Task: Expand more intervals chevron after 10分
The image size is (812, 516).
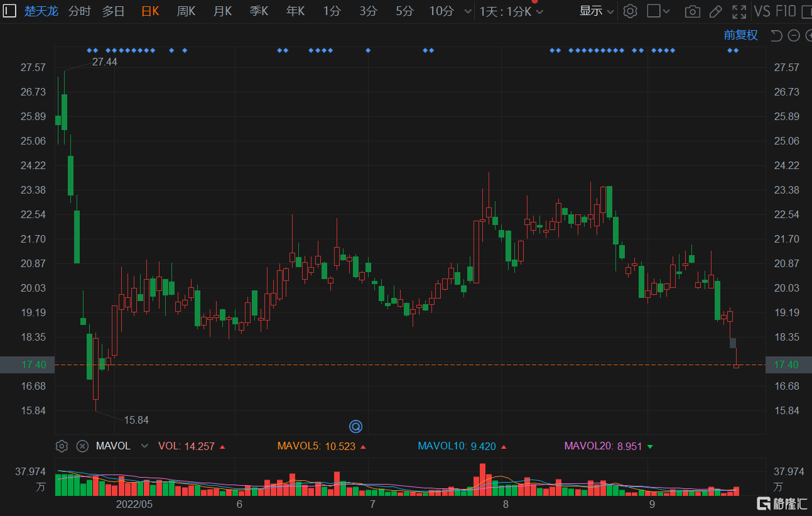Action: (x=467, y=11)
